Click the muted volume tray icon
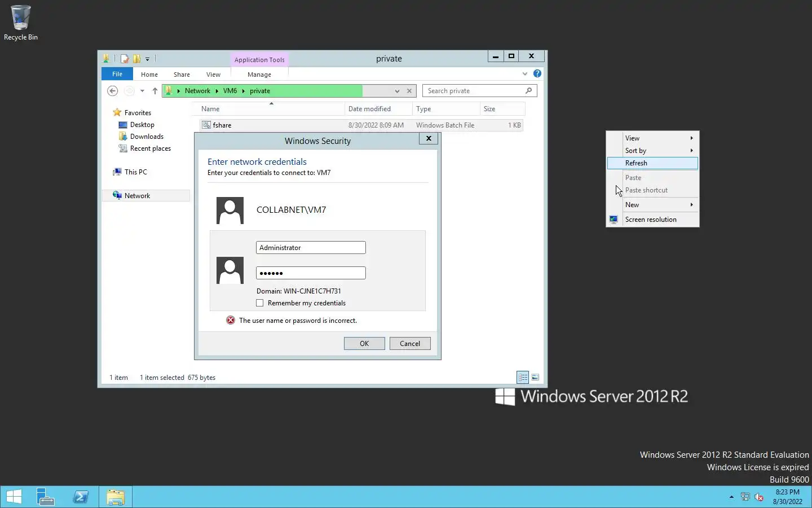 759,497
